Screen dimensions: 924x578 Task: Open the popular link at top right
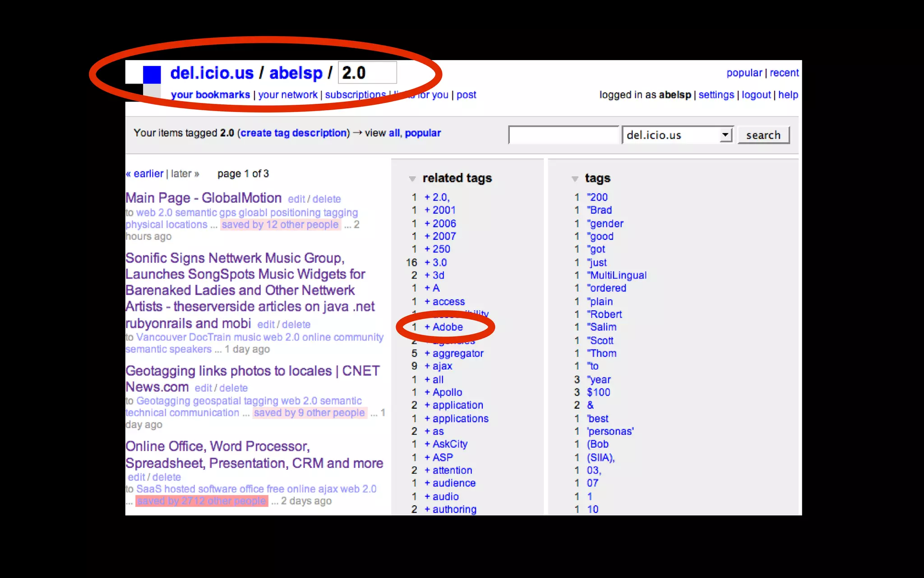(x=744, y=73)
